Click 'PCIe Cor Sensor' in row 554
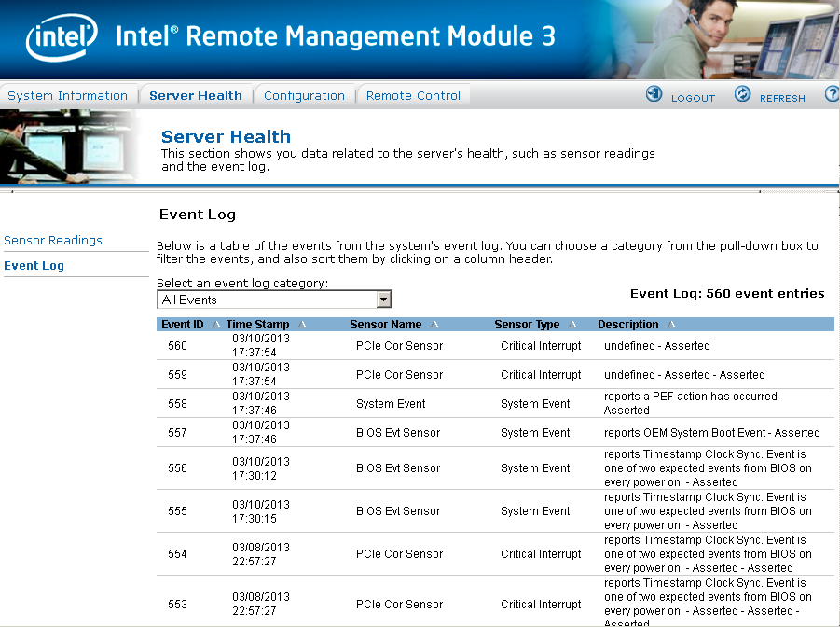 (400, 554)
